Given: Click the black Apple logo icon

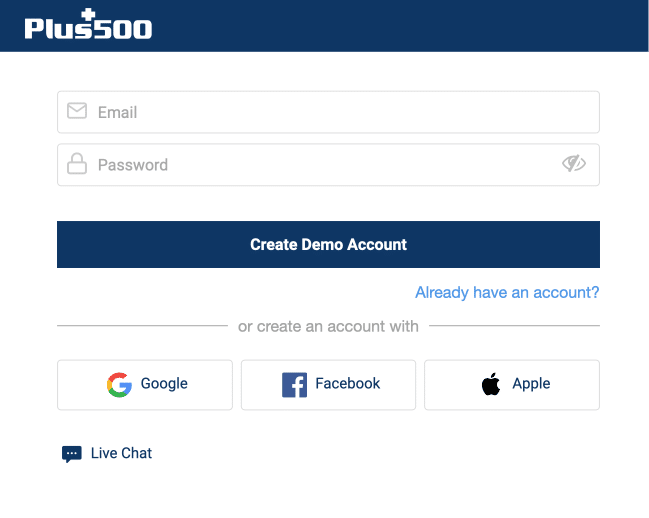Looking at the screenshot, I should pyautogui.click(x=491, y=384).
